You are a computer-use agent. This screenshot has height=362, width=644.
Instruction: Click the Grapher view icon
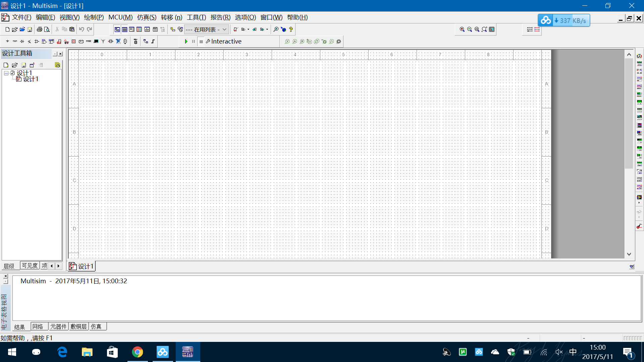(x=147, y=29)
